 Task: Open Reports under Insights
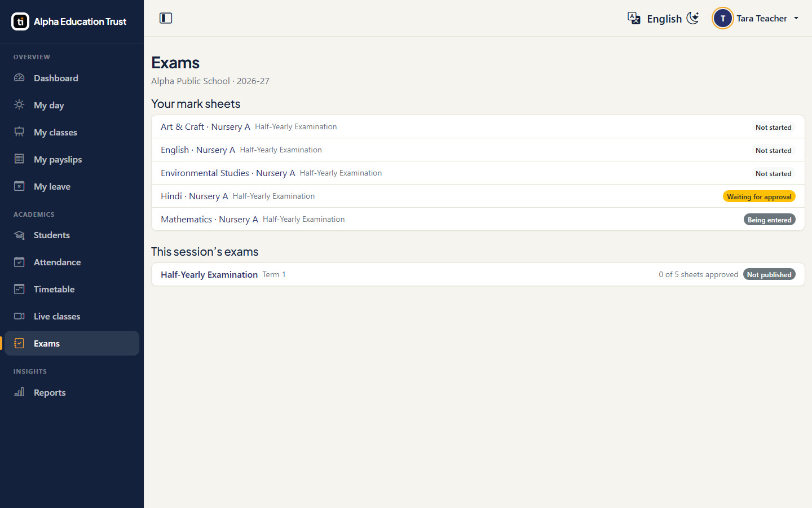coord(72,392)
